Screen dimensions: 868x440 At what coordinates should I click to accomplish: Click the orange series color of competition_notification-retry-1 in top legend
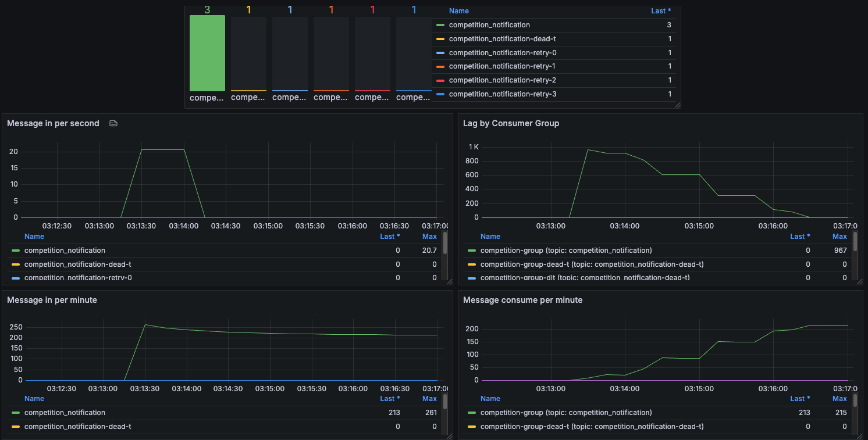tap(440, 66)
